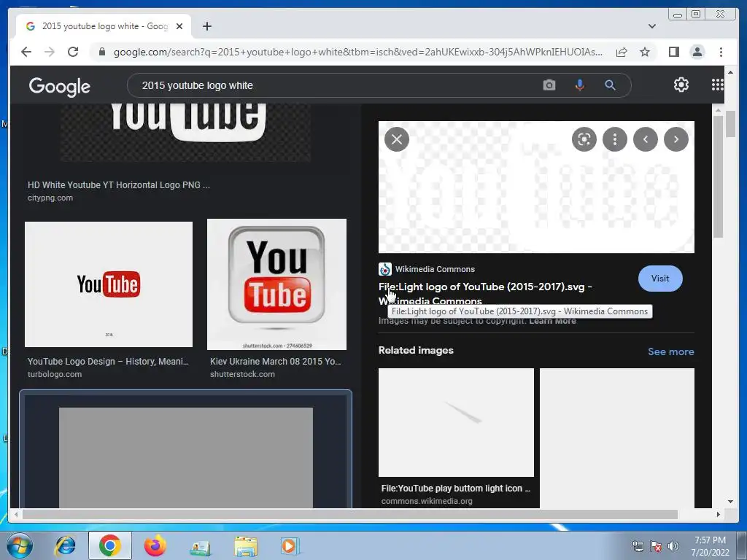Screen dimensions: 747x560
Task: Open the Chrome side panel
Action: coord(673,52)
